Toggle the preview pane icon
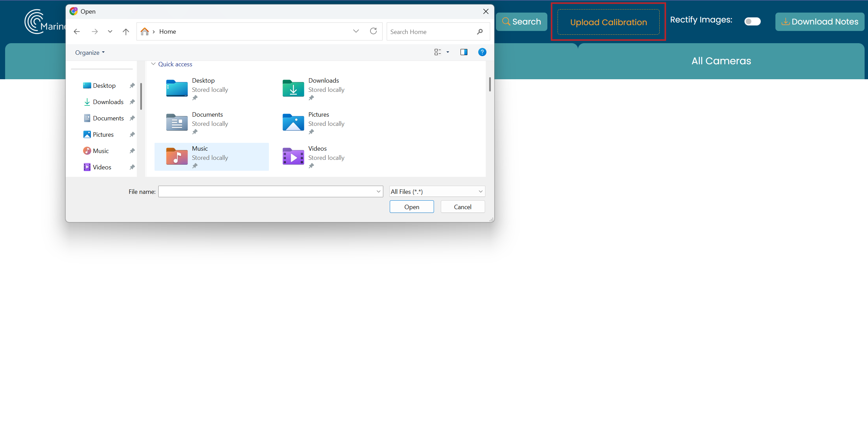The width and height of the screenshot is (868, 437). pos(464,52)
